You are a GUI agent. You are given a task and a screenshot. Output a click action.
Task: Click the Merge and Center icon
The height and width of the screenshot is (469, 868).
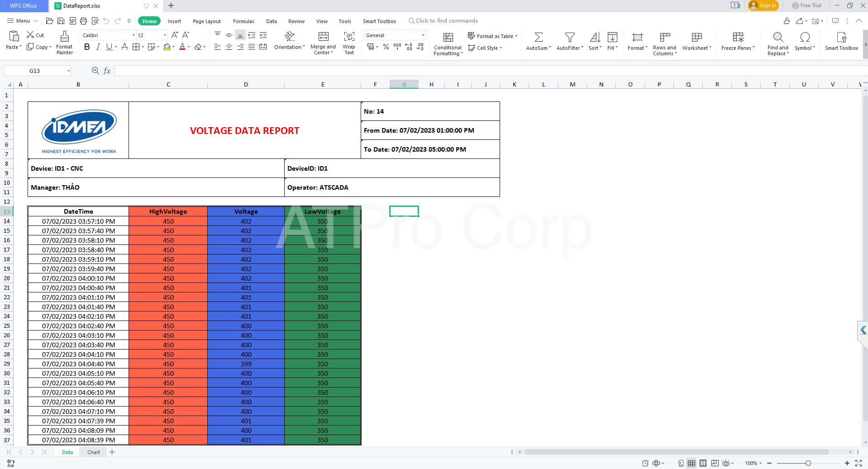(323, 37)
